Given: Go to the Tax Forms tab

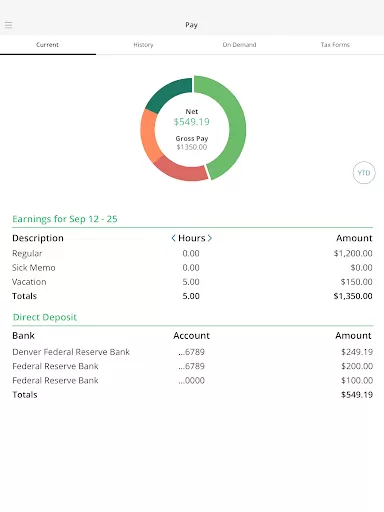Looking at the screenshot, I should click(335, 45).
